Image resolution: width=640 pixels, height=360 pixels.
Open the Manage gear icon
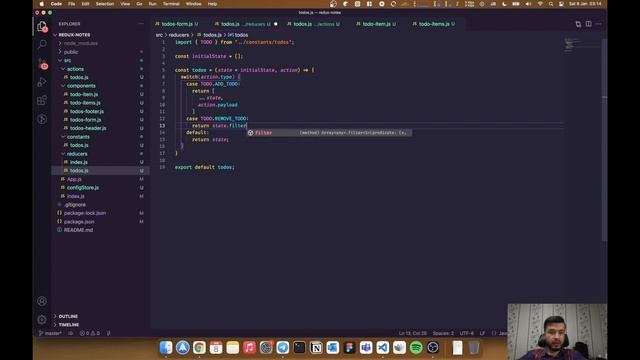pos(42,320)
